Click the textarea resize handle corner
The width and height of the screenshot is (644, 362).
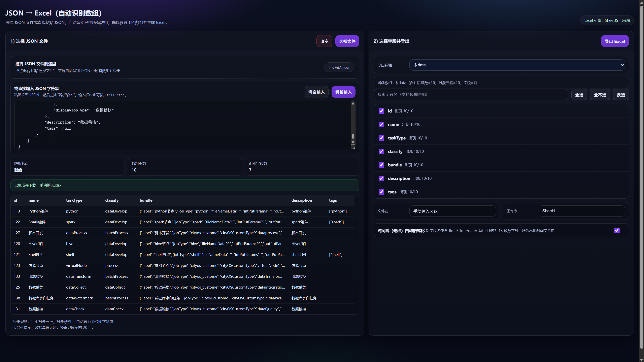coord(353,147)
